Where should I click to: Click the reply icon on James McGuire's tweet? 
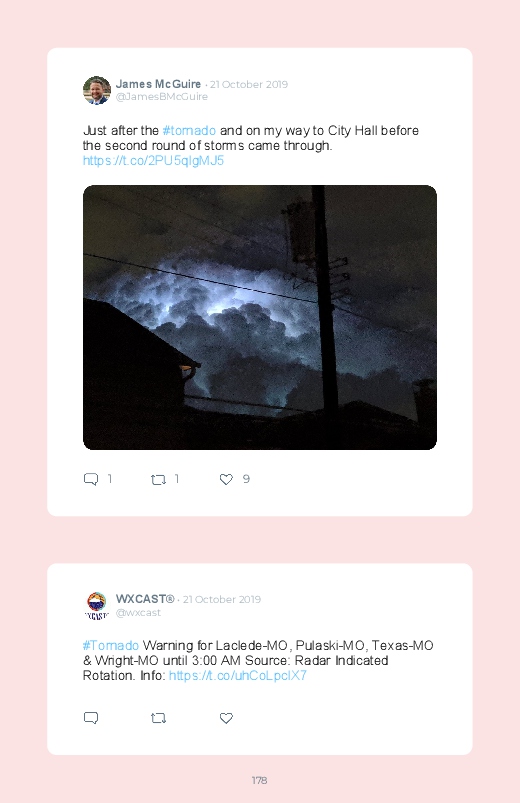click(91, 479)
